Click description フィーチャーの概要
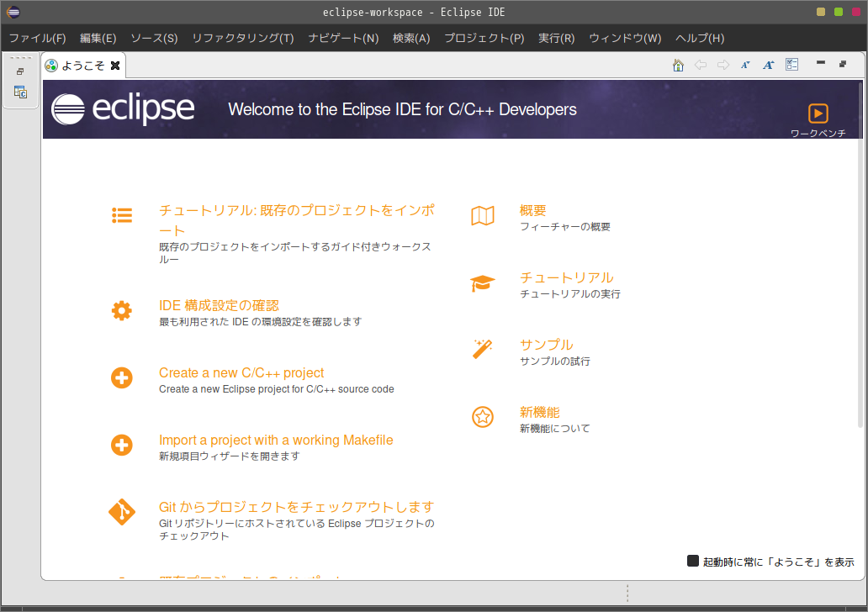 click(x=564, y=227)
